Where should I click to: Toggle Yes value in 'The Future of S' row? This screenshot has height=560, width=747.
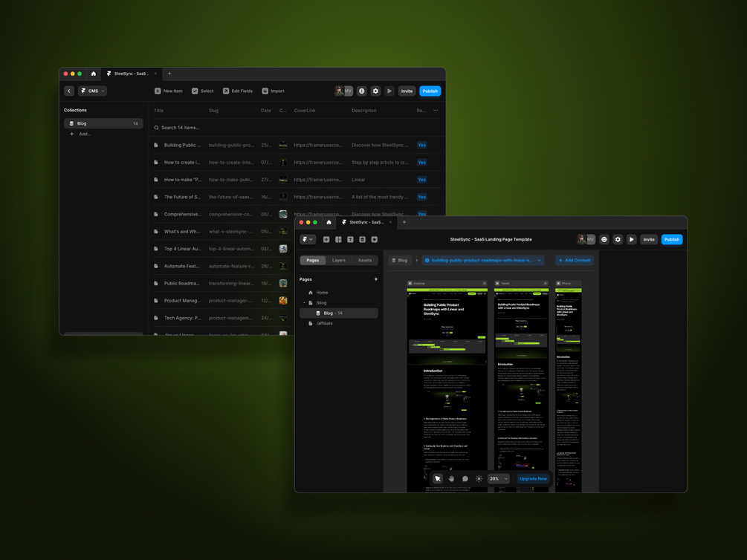[421, 197]
